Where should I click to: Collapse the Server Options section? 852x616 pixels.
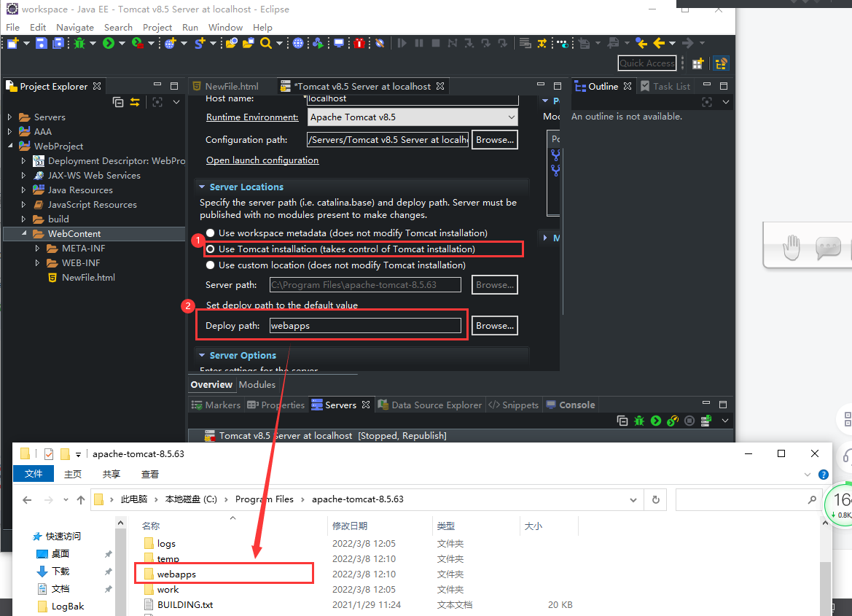point(202,355)
